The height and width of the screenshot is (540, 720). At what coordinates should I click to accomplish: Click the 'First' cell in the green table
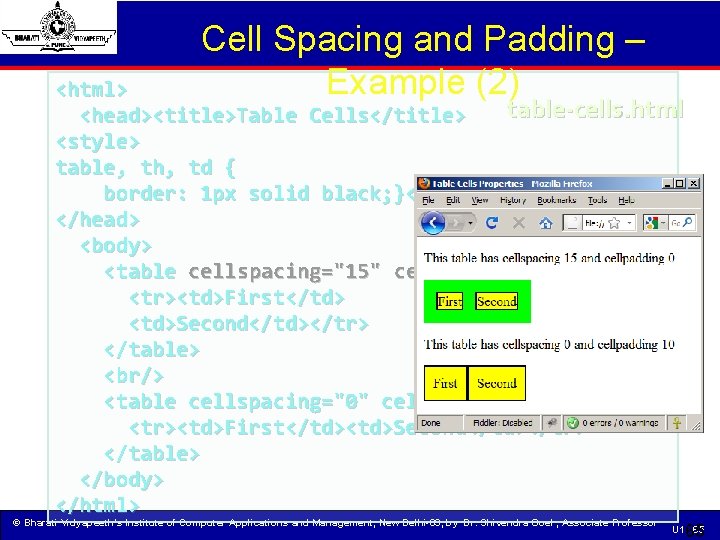coord(450,302)
